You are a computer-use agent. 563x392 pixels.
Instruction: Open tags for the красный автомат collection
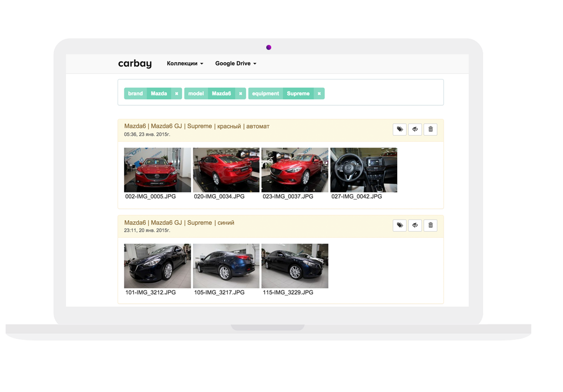pyautogui.click(x=399, y=129)
